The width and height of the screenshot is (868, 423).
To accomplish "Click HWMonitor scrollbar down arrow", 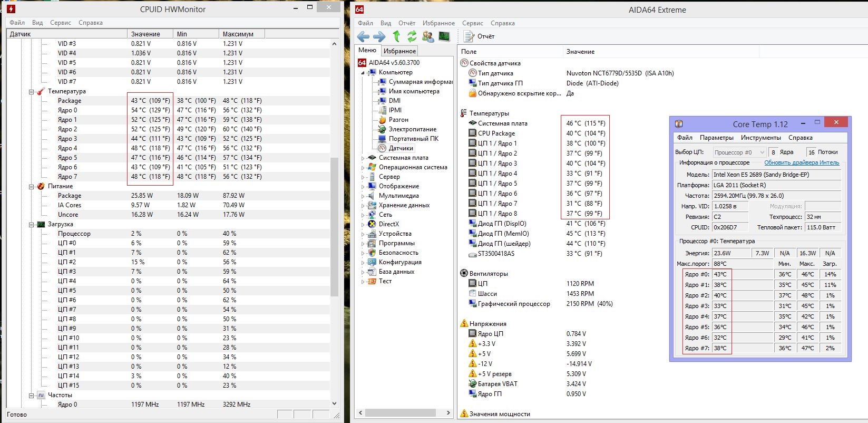I will coord(335,404).
